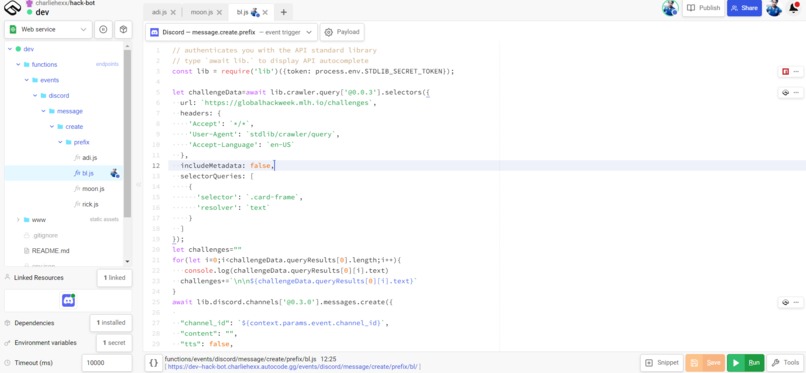Open the user profile avatar
Screen dimensions: 806x373
[x=774, y=8]
